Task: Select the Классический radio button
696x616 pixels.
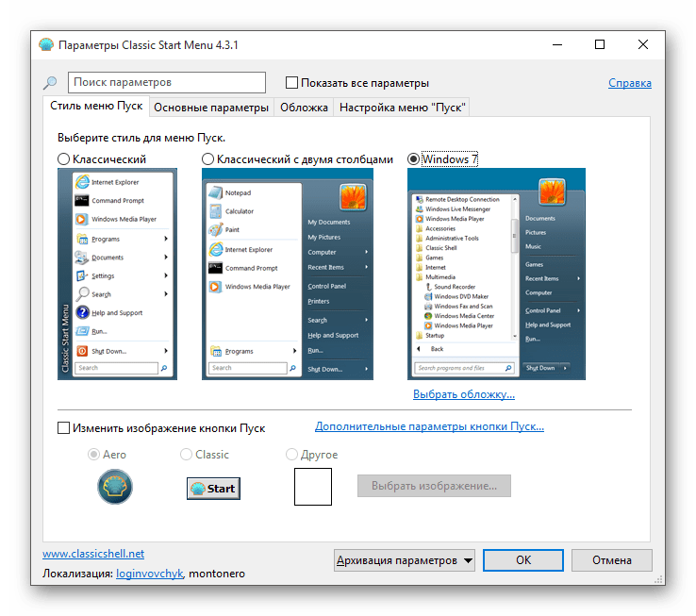Action: [64, 159]
